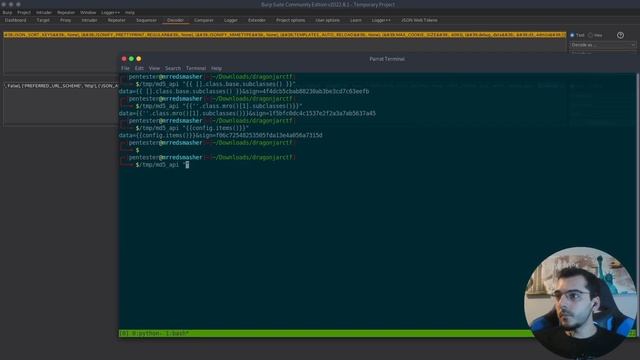Open the Help menu in Burp Suite menu bar
This screenshot has height=360, width=640.
(130, 13)
